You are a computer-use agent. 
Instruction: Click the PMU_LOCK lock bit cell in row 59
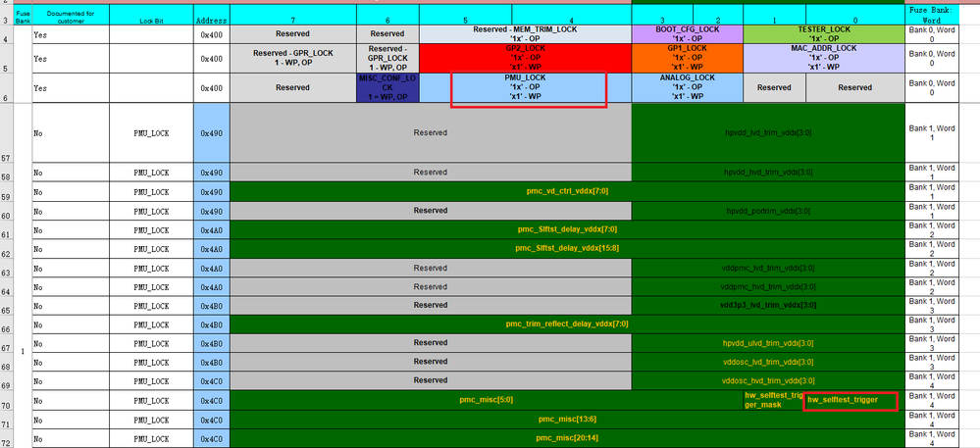(151, 192)
